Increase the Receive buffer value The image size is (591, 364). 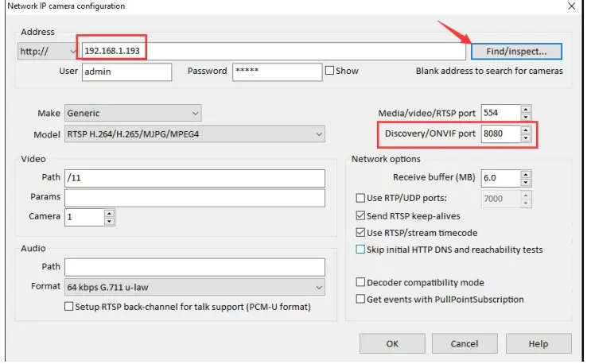click(526, 174)
